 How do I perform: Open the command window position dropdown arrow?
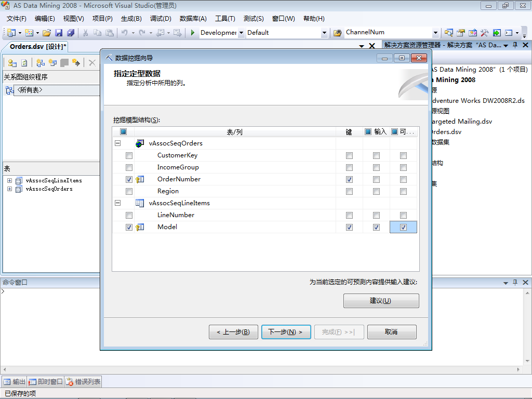point(506,283)
